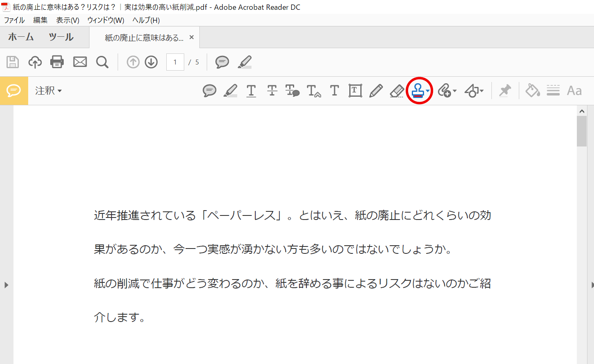Go to previous page arrow

pyautogui.click(x=133, y=62)
